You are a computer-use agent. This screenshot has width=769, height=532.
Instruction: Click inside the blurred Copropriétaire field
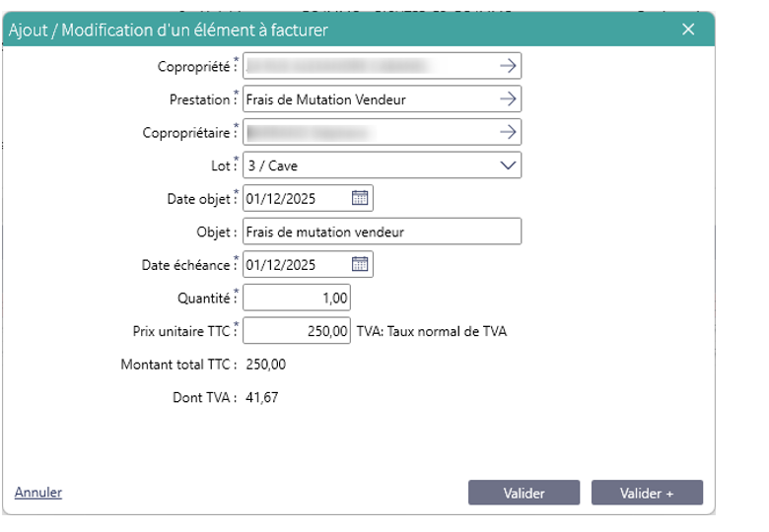pyautogui.click(x=371, y=132)
